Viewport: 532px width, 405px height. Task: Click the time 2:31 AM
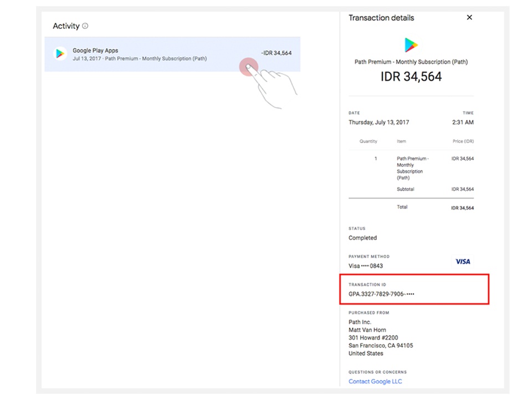[463, 122]
